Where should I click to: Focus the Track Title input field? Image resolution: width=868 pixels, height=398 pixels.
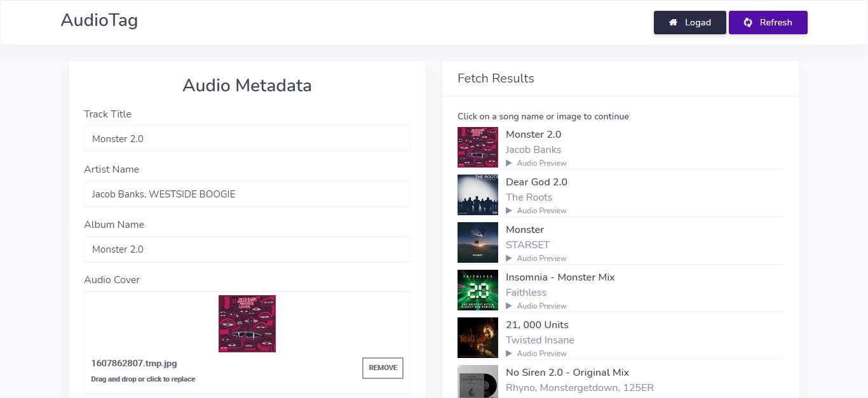247,139
